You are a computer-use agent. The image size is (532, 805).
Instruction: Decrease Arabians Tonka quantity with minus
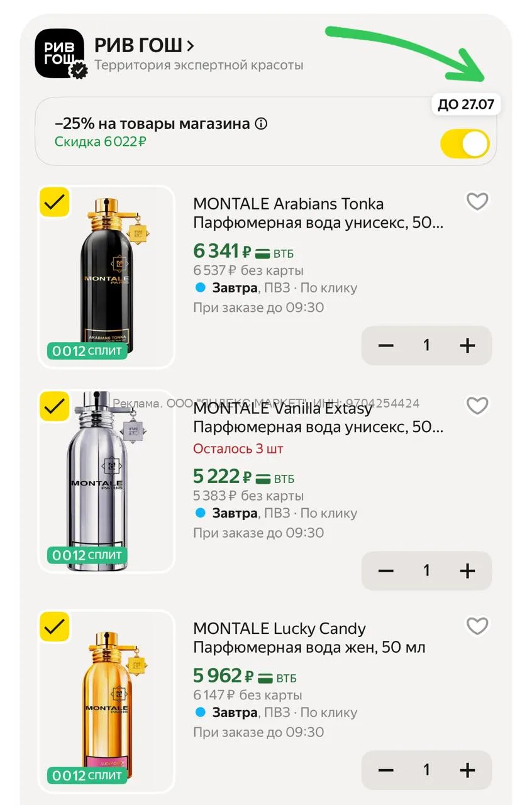pos(385,345)
